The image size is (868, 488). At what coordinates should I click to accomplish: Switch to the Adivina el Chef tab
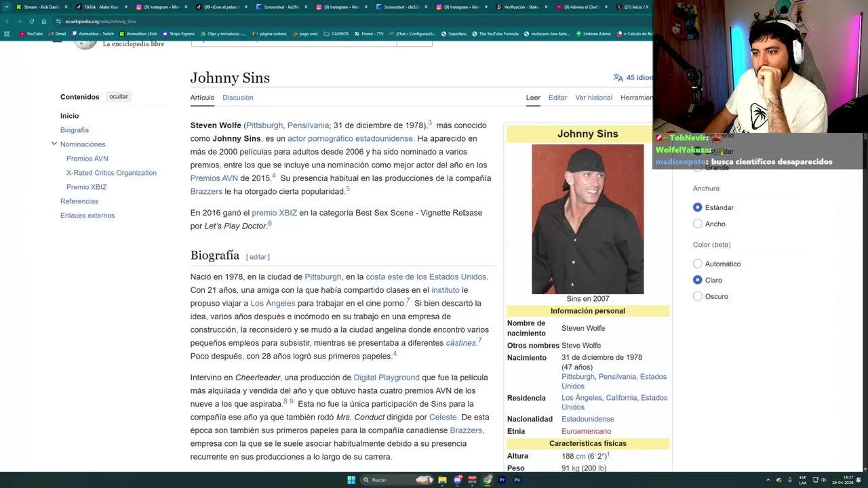pyautogui.click(x=582, y=7)
